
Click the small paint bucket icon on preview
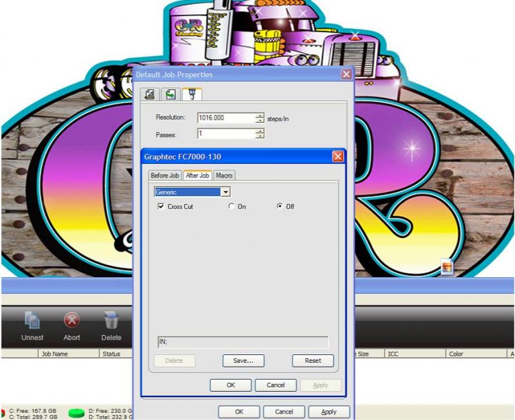[447, 266]
